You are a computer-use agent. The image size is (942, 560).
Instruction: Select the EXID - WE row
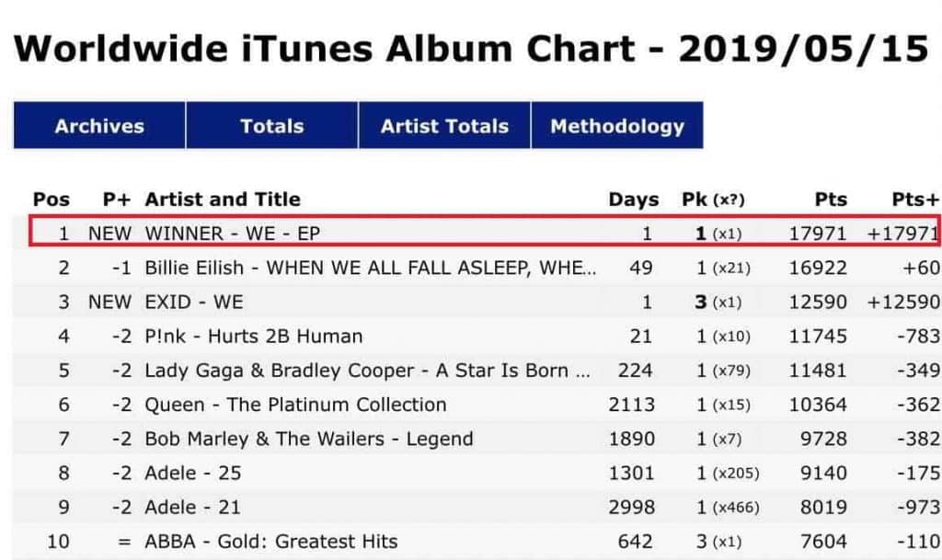194,302
